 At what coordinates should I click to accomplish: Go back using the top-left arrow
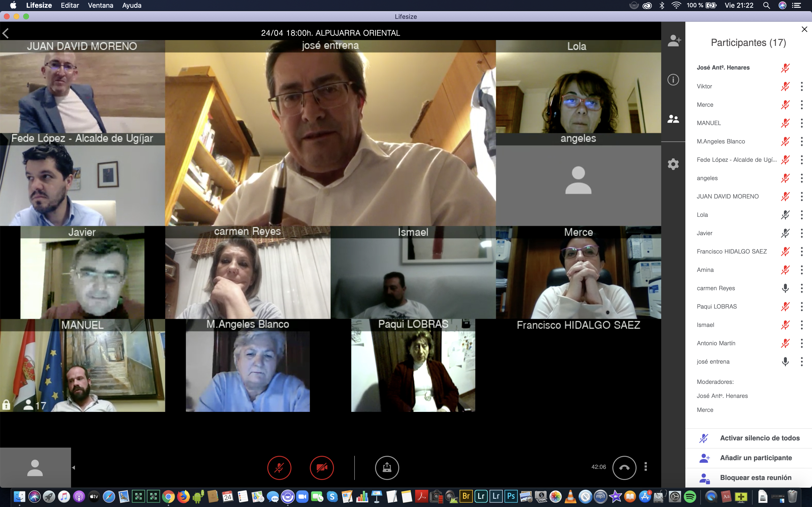click(x=6, y=33)
